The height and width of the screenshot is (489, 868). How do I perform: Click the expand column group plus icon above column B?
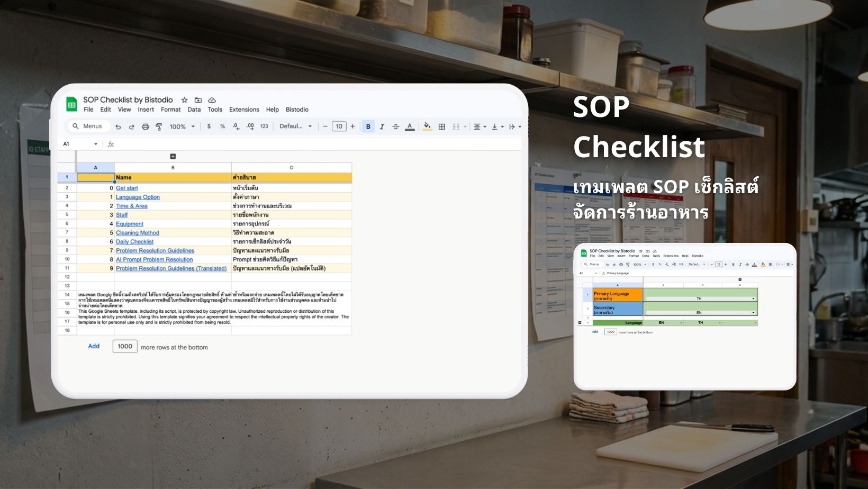pos(173,156)
